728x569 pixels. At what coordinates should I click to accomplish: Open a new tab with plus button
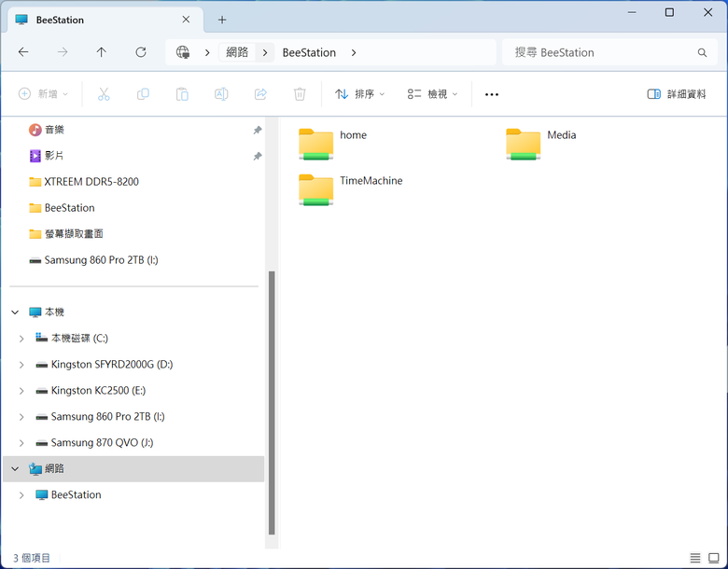[x=222, y=20]
